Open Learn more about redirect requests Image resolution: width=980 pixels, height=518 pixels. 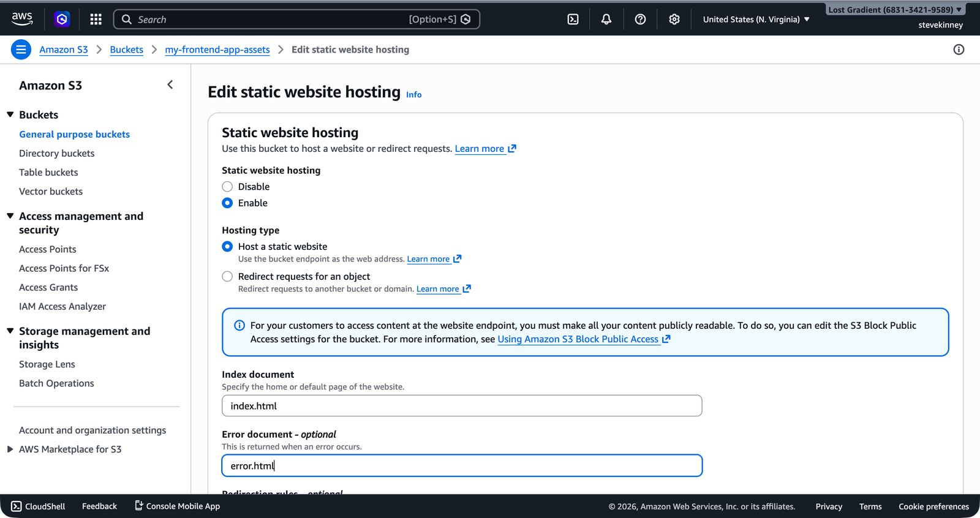443,289
